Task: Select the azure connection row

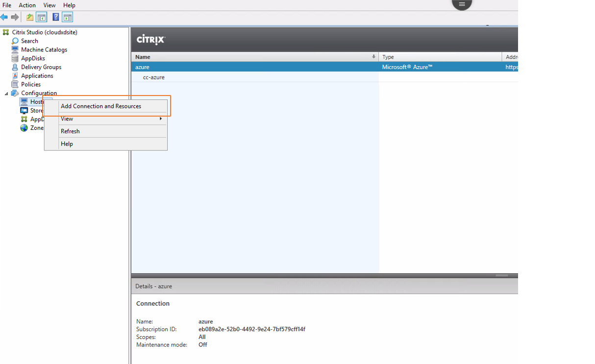Action: click(x=324, y=67)
